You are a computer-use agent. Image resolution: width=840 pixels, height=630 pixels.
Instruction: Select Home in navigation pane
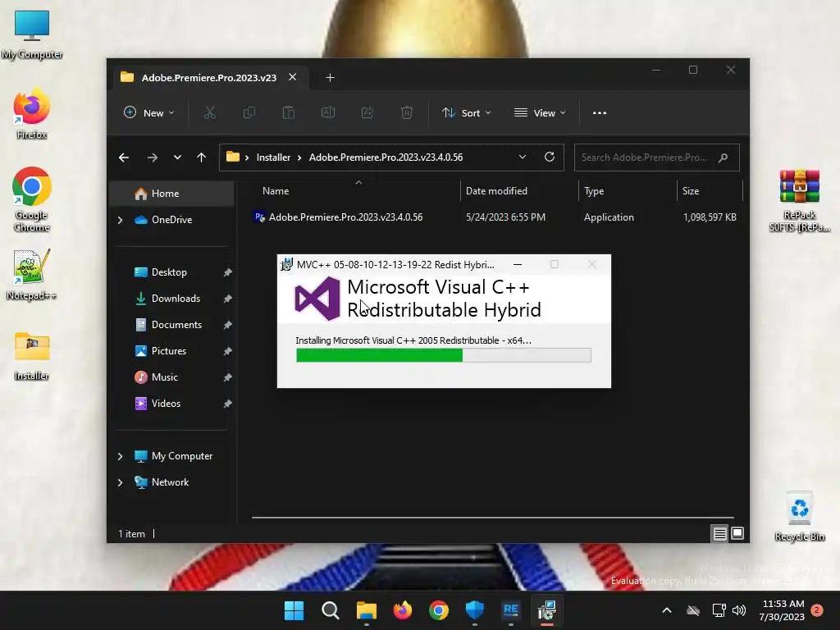[x=171, y=194]
